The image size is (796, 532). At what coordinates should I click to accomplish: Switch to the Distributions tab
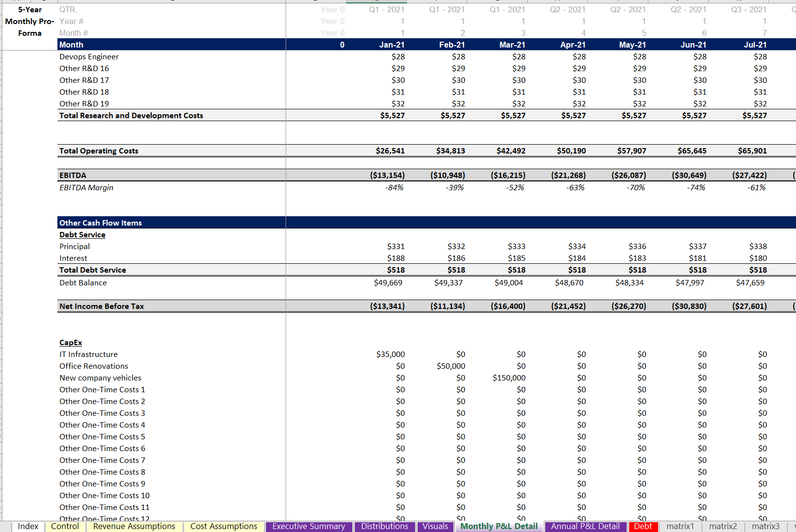pos(385,526)
